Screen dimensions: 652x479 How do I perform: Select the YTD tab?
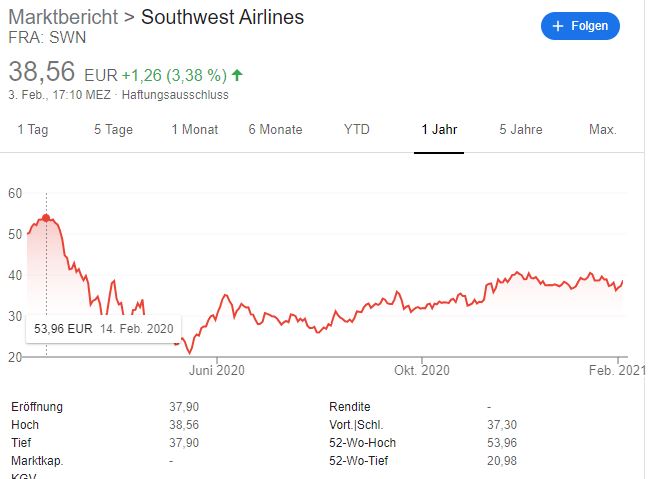pos(357,129)
